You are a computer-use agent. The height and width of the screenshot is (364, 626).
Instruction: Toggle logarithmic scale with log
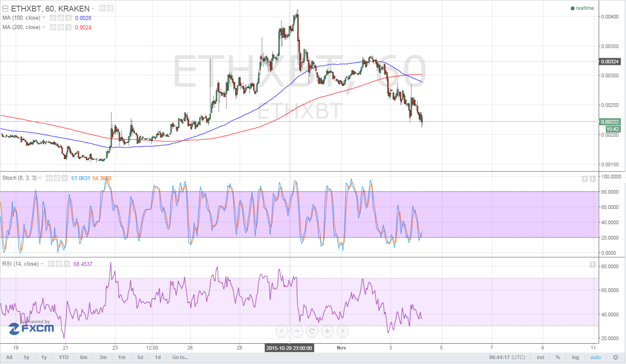(x=575, y=357)
